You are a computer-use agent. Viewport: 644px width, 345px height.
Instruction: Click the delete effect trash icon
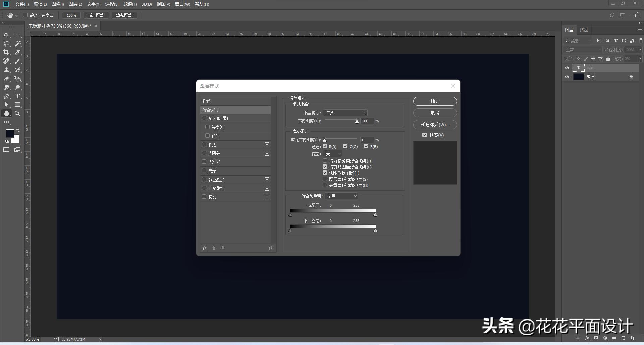(271, 248)
